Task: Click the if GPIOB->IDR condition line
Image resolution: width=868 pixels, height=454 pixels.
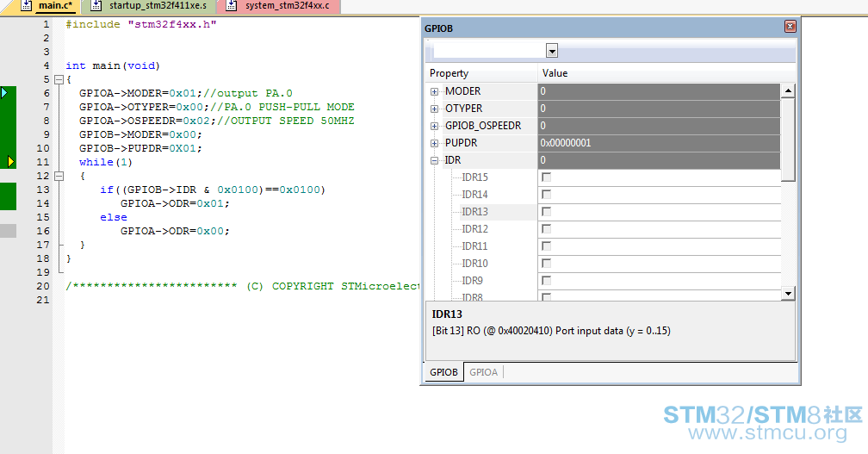Action: tap(213, 190)
